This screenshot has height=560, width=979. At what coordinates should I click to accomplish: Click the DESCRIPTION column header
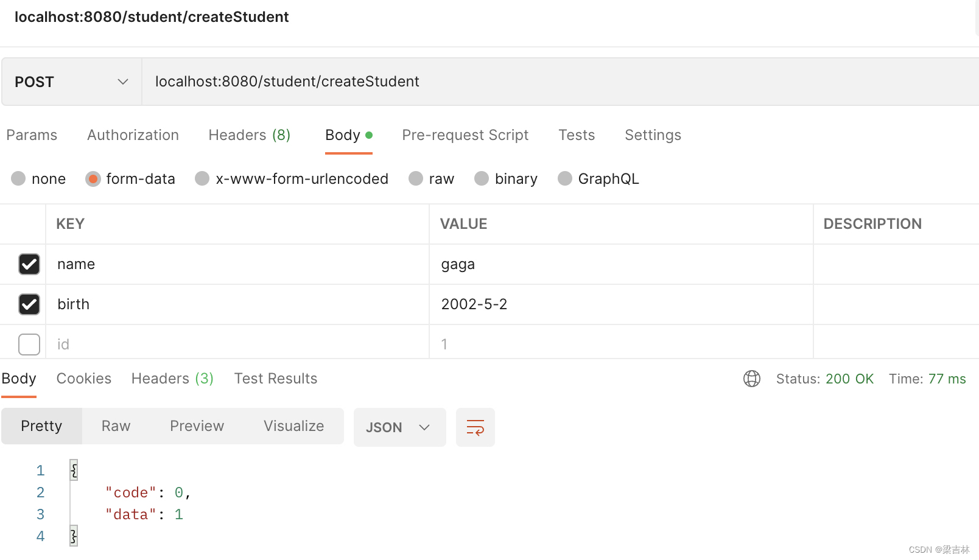872,224
